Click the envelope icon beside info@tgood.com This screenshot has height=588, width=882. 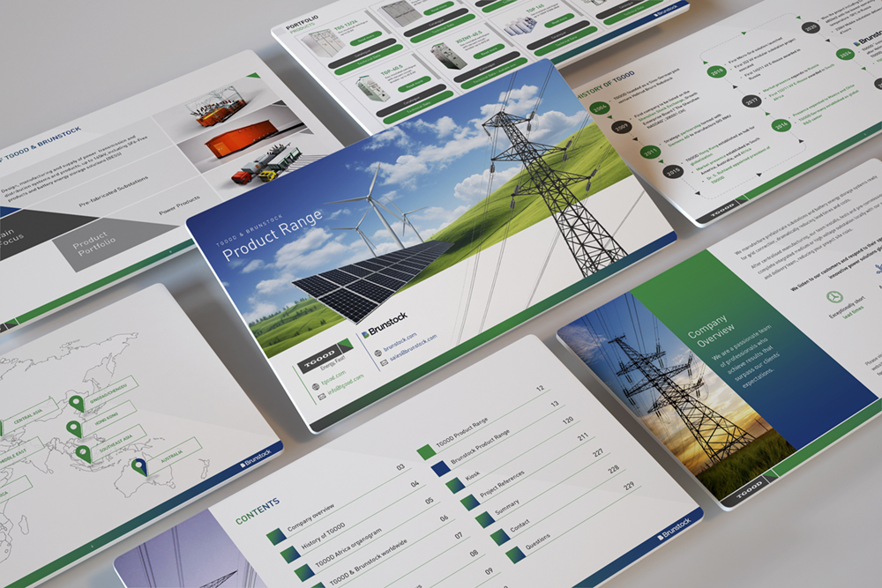coord(321,397)
